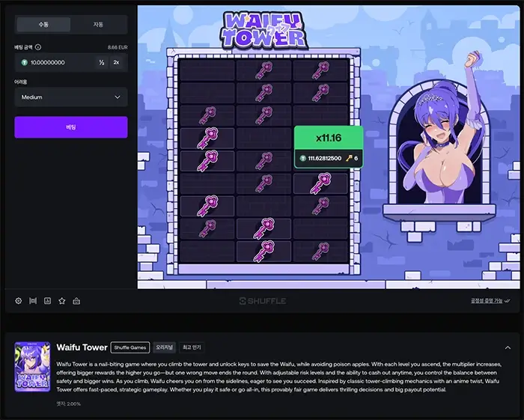Open the gift bonus icon
This screenshot has height=420, width=524.
pos(76,301)
